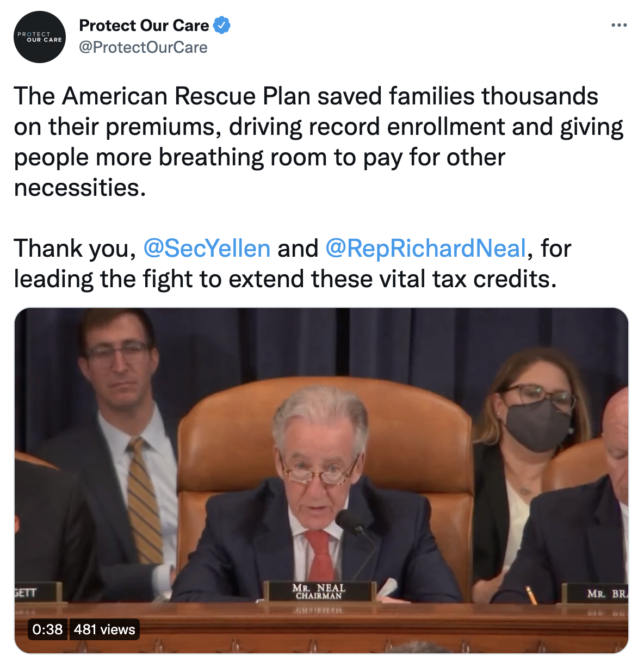Click the 481 views counter
This screenshot has height=668, width=644.
click(x=104, y=629)
